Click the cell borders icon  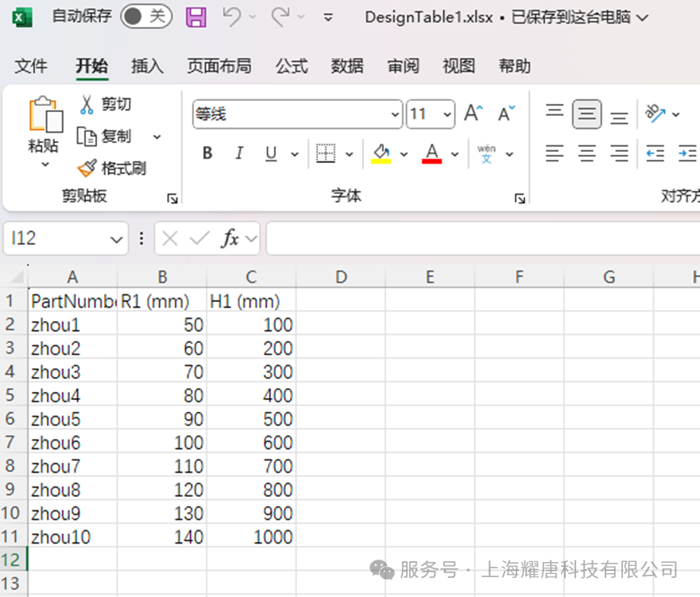[x=326, y=153]
